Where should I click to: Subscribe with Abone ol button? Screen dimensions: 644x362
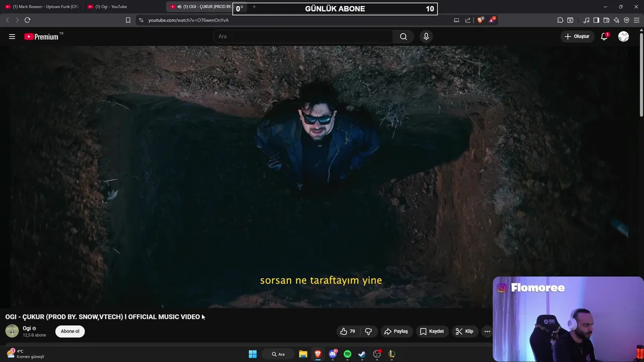click(70, 331)
